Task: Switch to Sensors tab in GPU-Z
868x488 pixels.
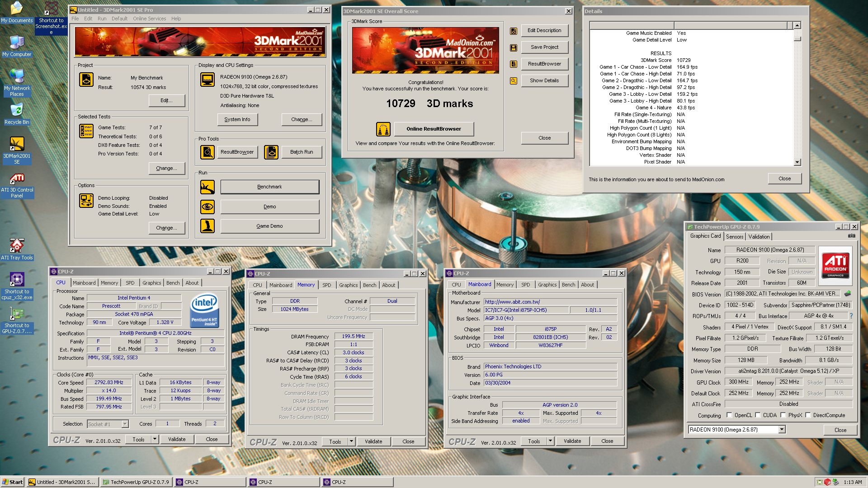Action: 735,237
